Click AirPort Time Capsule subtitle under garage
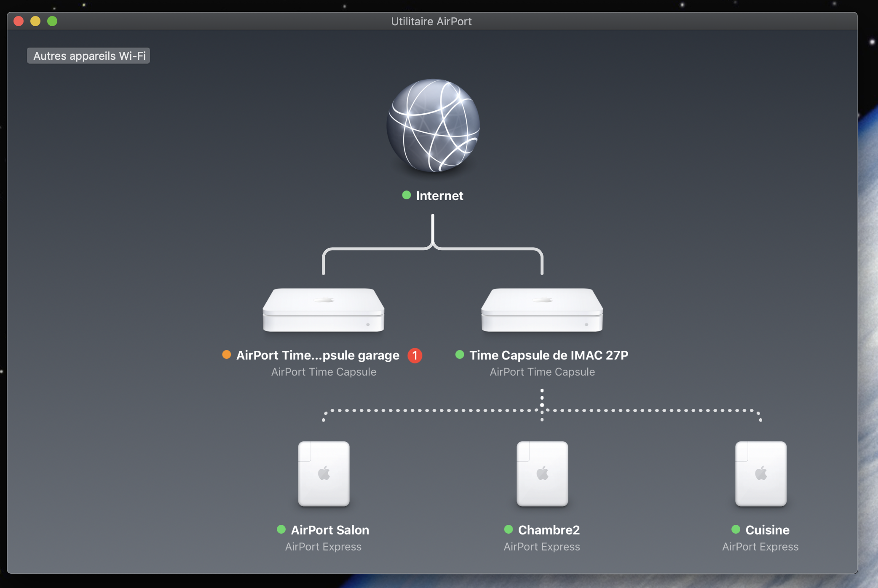The height and width of the screenshot is (588, 878). click(324, 372)
